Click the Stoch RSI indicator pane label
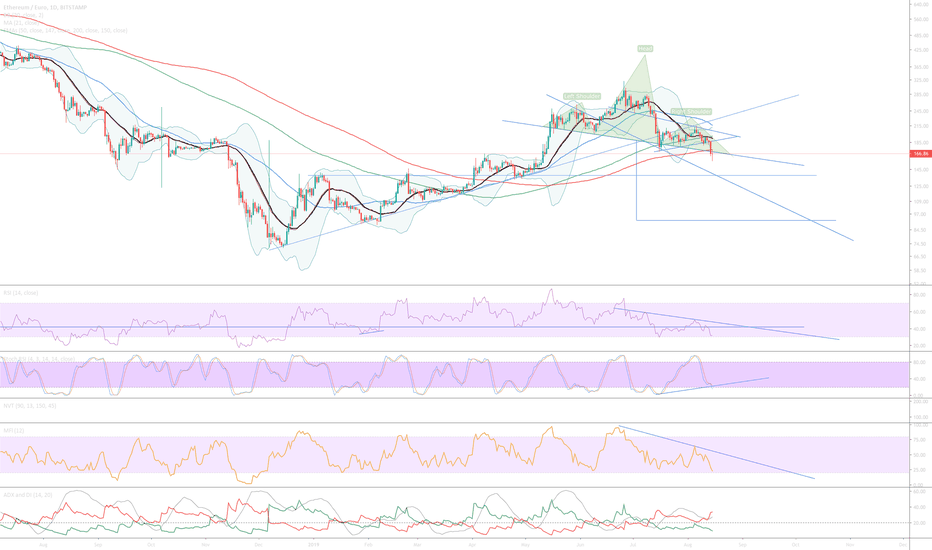The image size is (932, 550). point(39,359)
